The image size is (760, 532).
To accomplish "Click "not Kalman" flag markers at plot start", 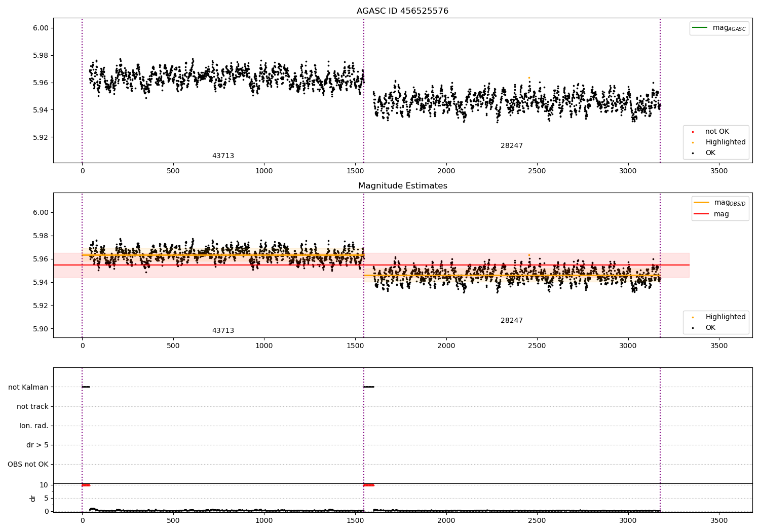I will point(86,387).
